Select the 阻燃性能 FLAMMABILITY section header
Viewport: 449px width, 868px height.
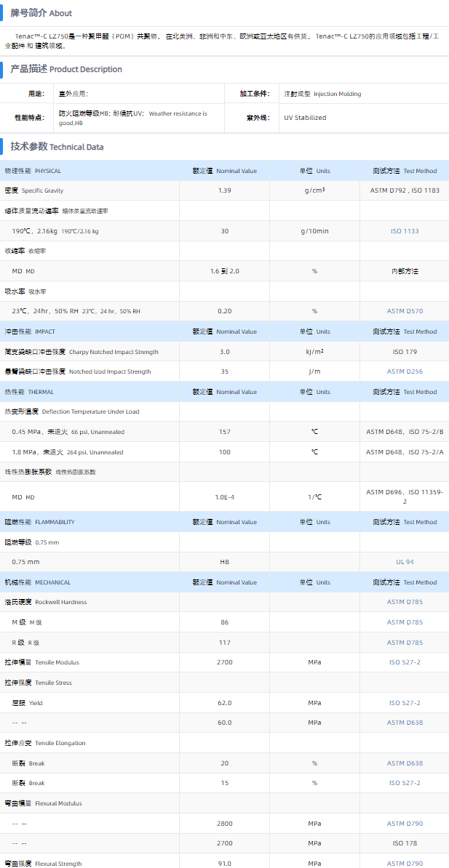[x=39, y=521]
